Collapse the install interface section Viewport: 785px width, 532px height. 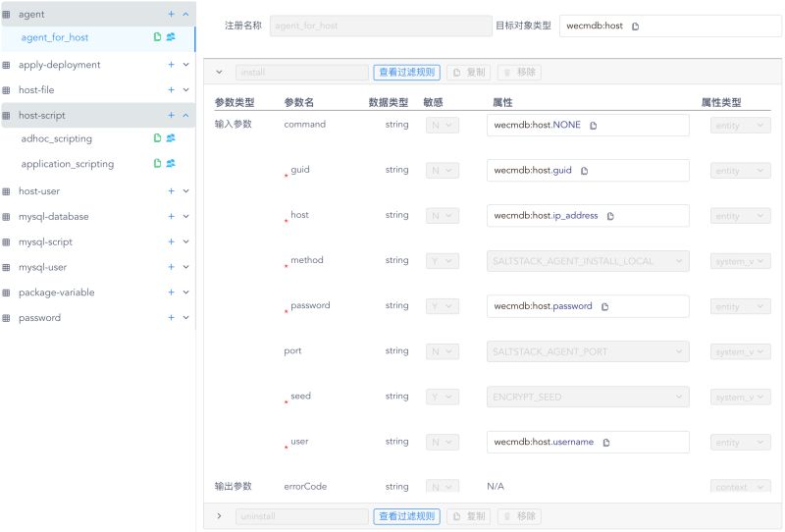(x=219, y=72)
